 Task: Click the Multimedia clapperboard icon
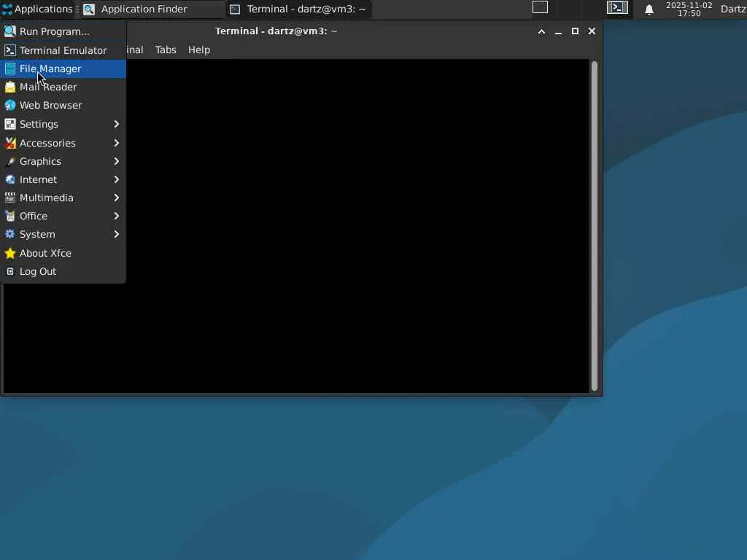[x=10, y=198]
